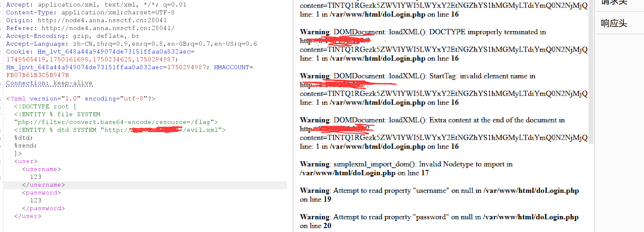The height and width of the screenshot is (232, 644).
Task: Click the 123 value inside username
Action: pyautogui.click(x=36, y=177)
